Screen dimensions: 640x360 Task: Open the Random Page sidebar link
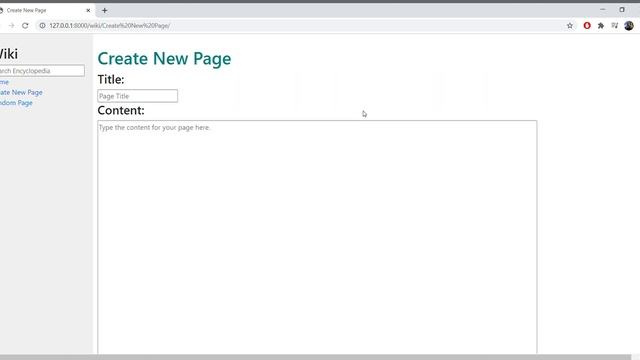click(x=16, y=103)
